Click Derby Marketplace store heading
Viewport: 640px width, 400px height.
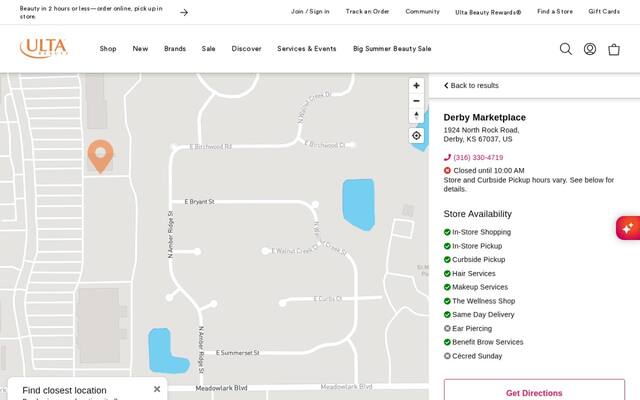point(484,118)
